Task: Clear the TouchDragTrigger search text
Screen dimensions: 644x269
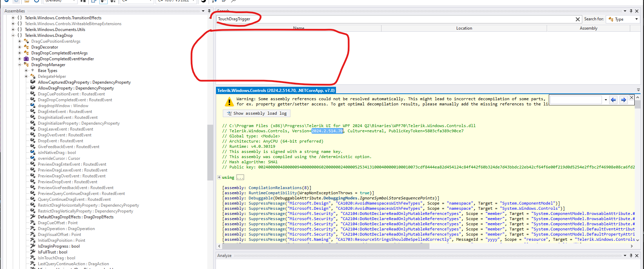Action: pos(578,19)
